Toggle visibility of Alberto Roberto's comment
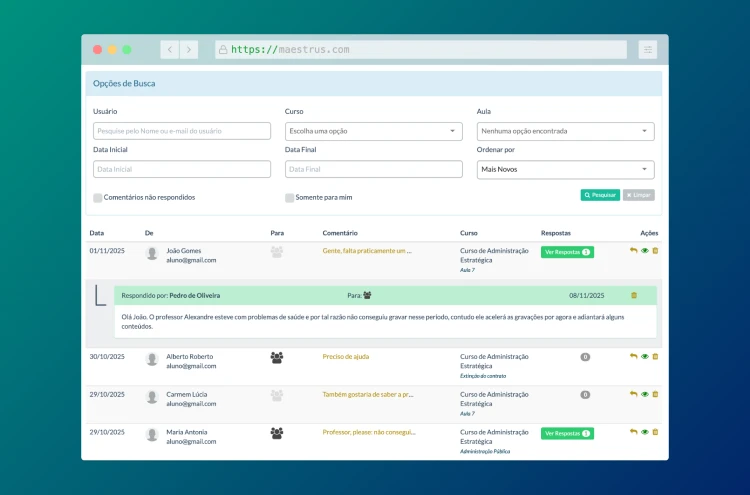This screenshot has height=495, width=750. (645, 356)
